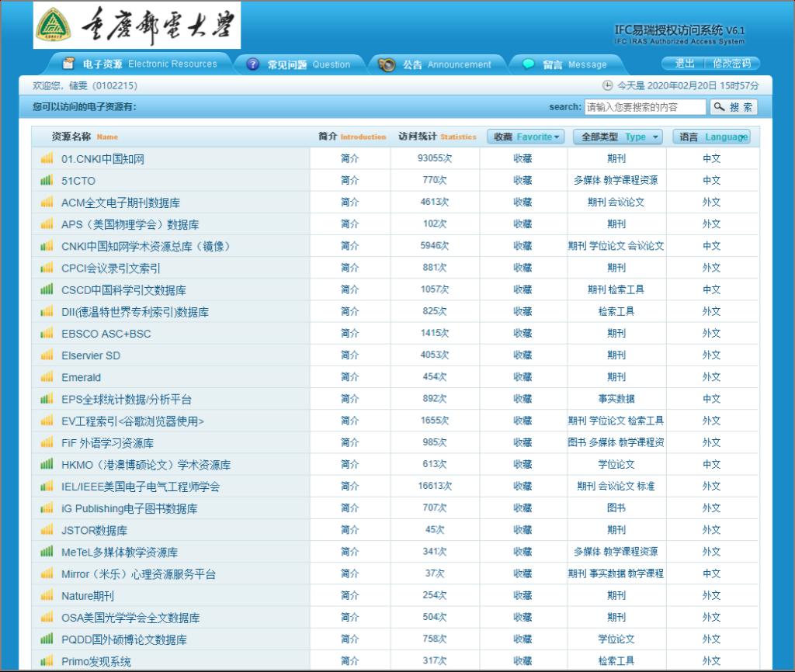795x672 pixels.
Task: Open the DII德温特世界专利索引数据库 link
Action: coord(135,312)
